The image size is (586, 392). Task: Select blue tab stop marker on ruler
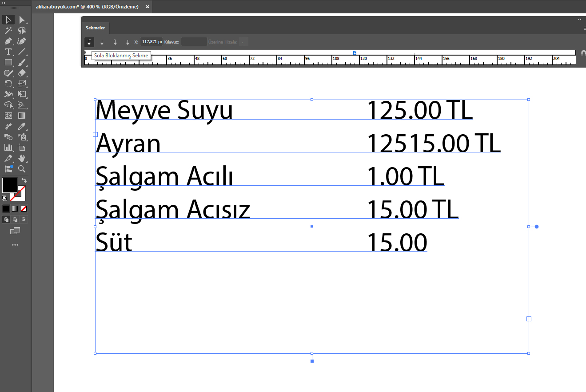click(x=355, y=53)
